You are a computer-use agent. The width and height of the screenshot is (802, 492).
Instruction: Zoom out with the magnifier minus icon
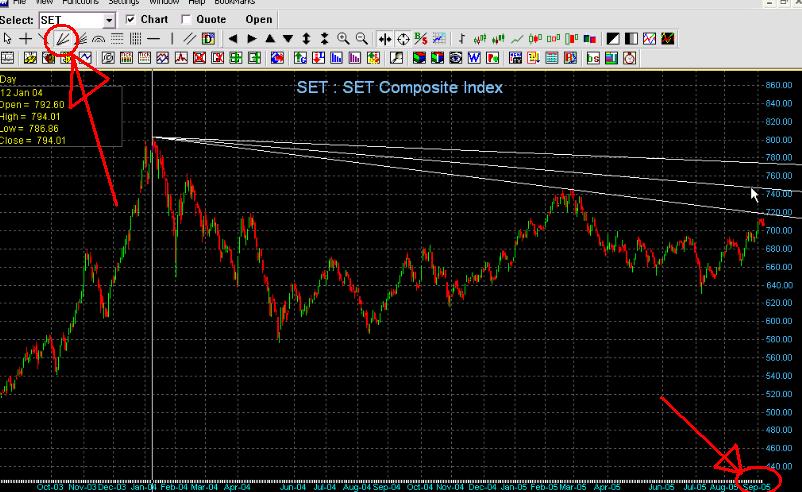coord(361,39)
